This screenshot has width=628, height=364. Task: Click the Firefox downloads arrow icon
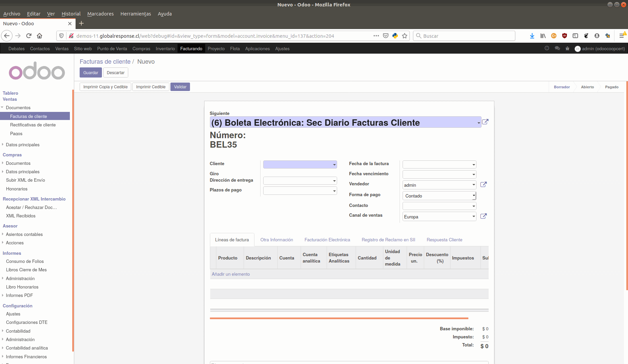[532, 36]
